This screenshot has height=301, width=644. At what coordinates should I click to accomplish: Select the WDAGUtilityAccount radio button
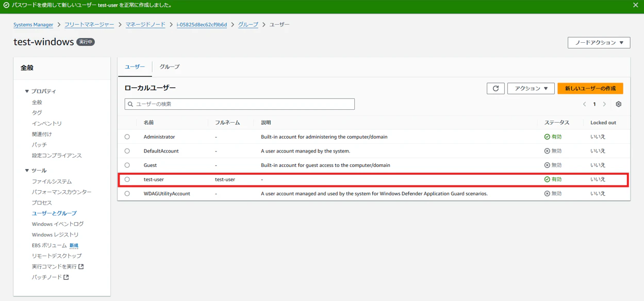tap(127, 194)
